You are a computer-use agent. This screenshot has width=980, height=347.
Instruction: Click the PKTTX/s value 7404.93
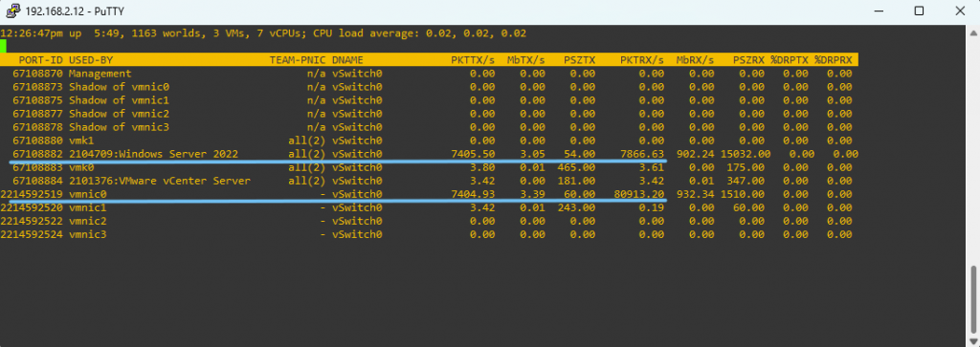click(473, 194)
